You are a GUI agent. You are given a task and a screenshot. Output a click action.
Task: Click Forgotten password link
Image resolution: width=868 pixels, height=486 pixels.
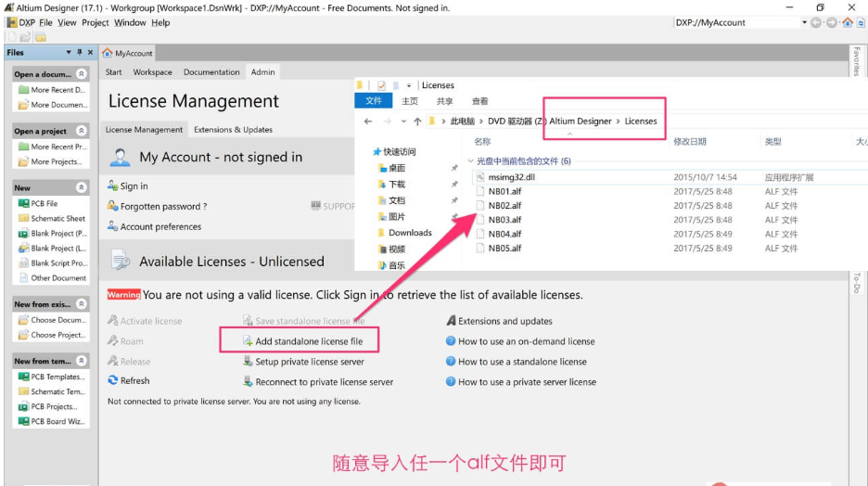pyautogui.click(x=158, y=207)
